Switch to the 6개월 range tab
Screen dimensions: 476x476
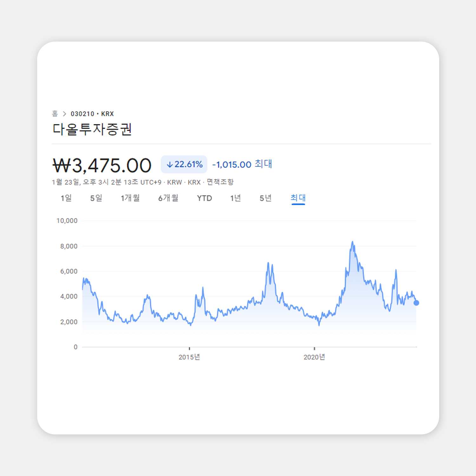pos(168,198)
